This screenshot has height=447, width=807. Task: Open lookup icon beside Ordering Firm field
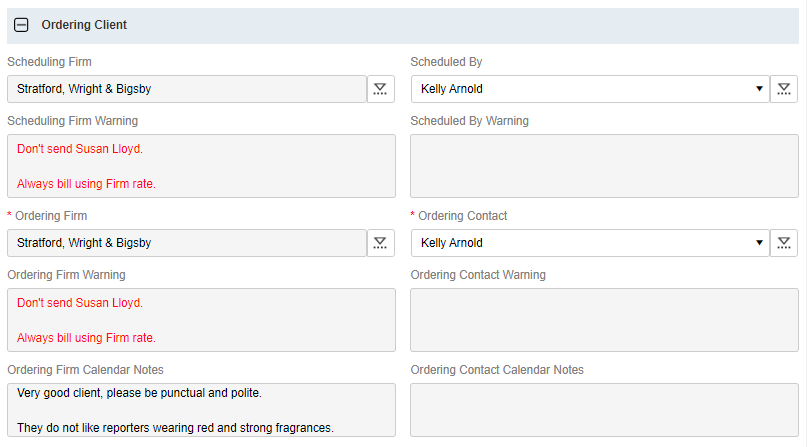[380, 243]
